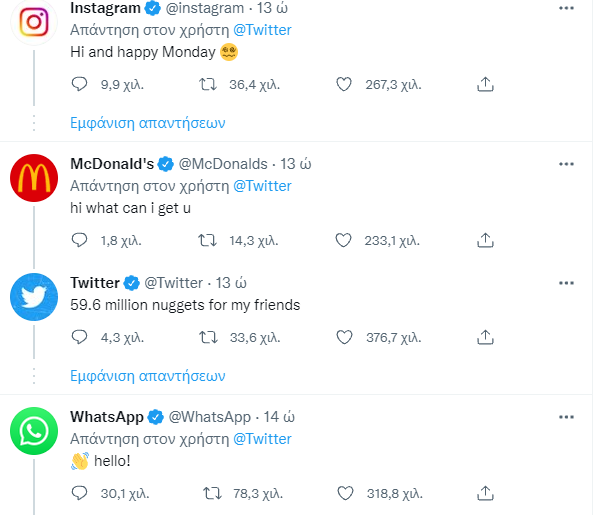Image resolution: width=611 pixels, height=515 pixels.
Task: Click the @Twitter mention in McDonald's reply
Action: pyautogui.click(x=262, y=186)
